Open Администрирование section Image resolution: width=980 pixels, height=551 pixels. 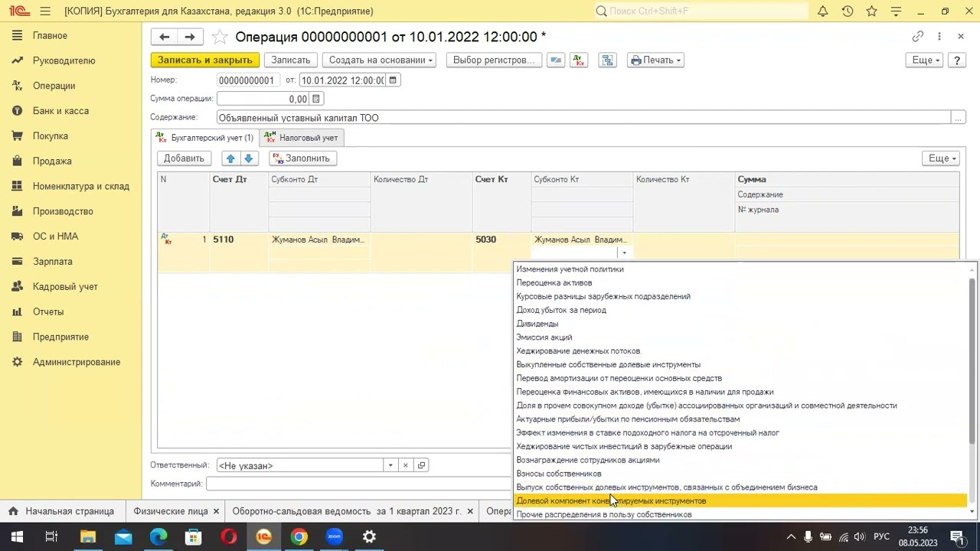[76, 362]
